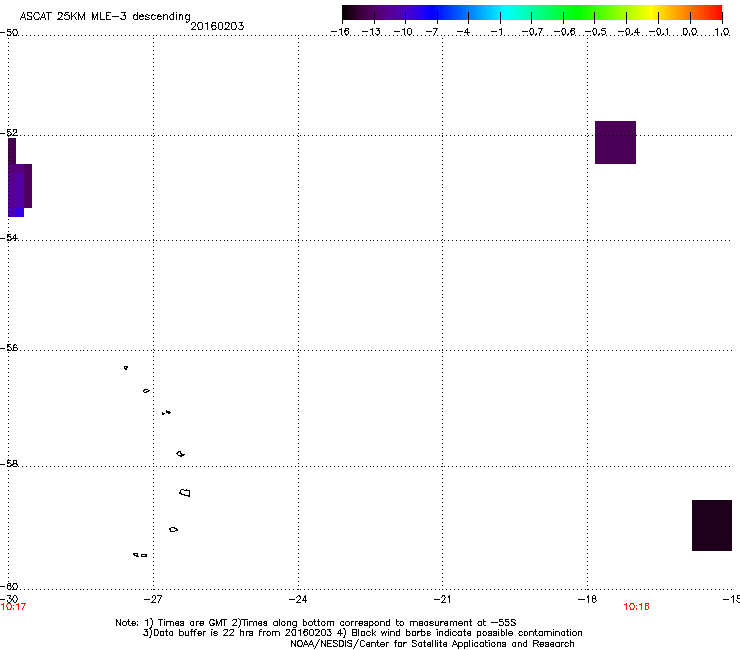Click the -54 latitude axis label
The width and height of the screenshot is (740, 650).
(9, 237)
